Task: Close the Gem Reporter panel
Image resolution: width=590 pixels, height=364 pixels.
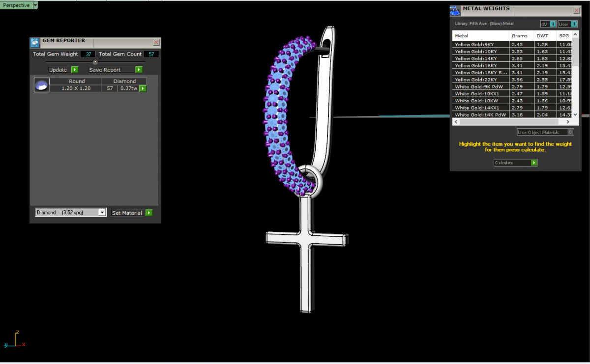Action: [156, 43]
